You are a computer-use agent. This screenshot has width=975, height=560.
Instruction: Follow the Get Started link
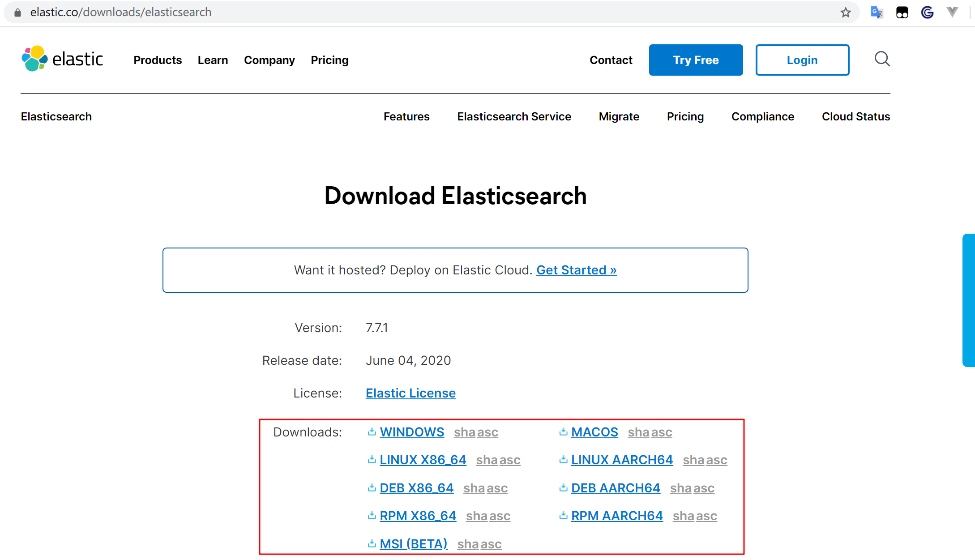(576, 270)
